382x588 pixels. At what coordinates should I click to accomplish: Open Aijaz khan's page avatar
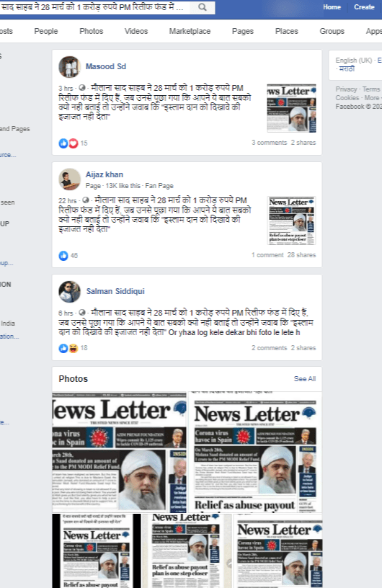(69, 179)
